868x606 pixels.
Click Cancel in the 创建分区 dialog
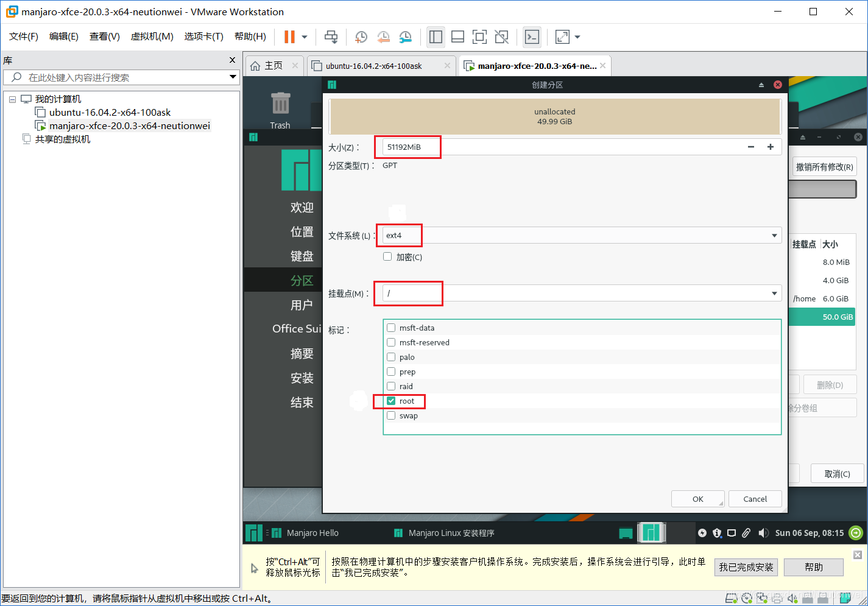tap(755, 499)
